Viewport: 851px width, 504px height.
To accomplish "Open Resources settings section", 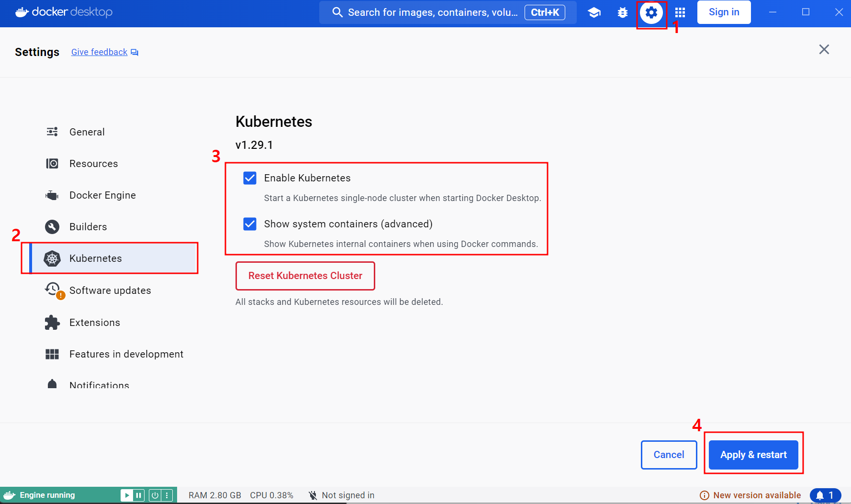I will [113, 164].
